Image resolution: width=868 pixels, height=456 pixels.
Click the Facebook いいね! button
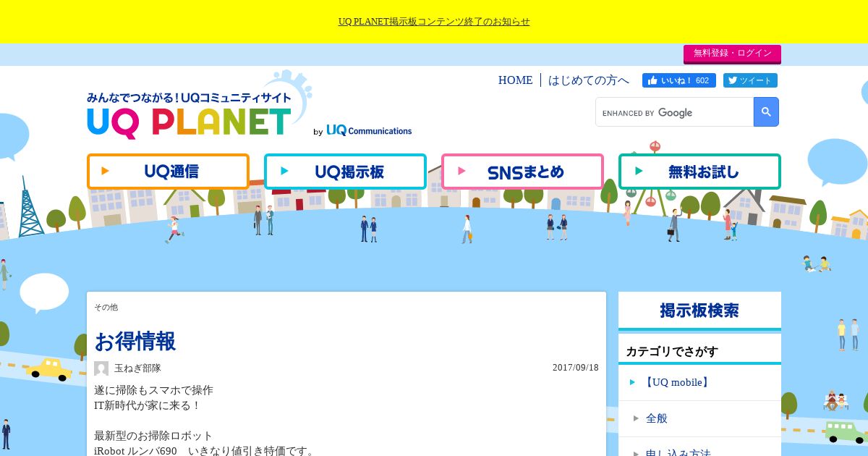pos(679,80)
